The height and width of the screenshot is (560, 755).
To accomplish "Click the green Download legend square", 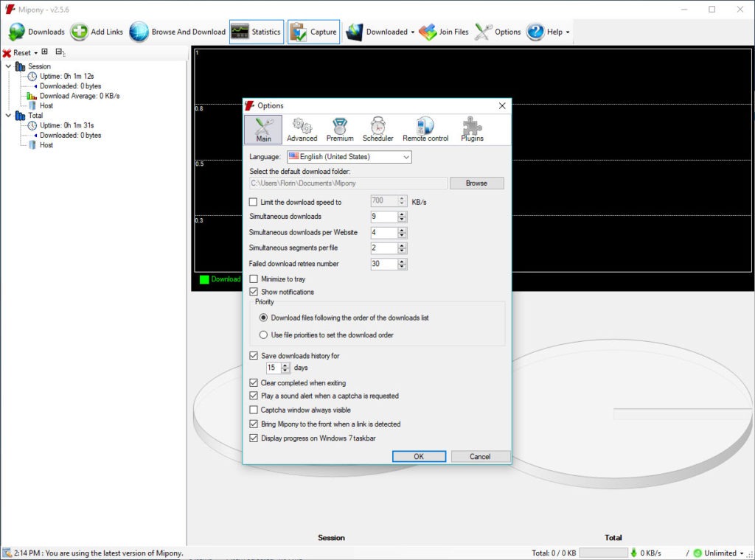I will [204, 279].
